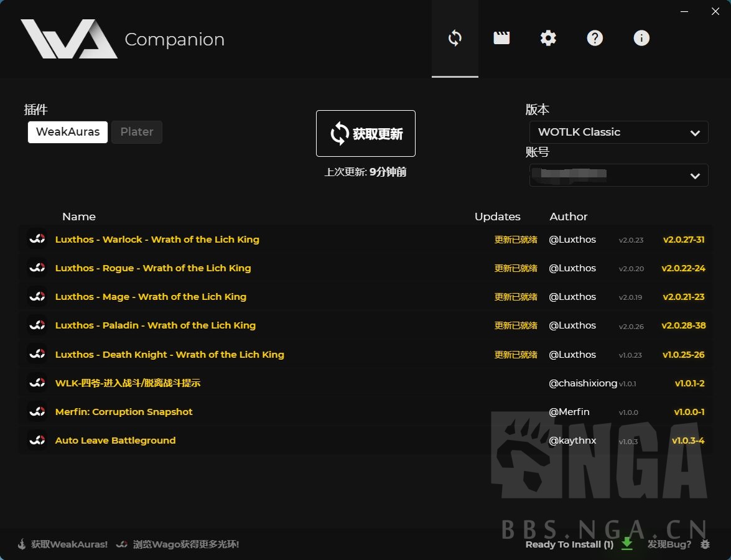Open the account selection dropdown

[618, 175]
